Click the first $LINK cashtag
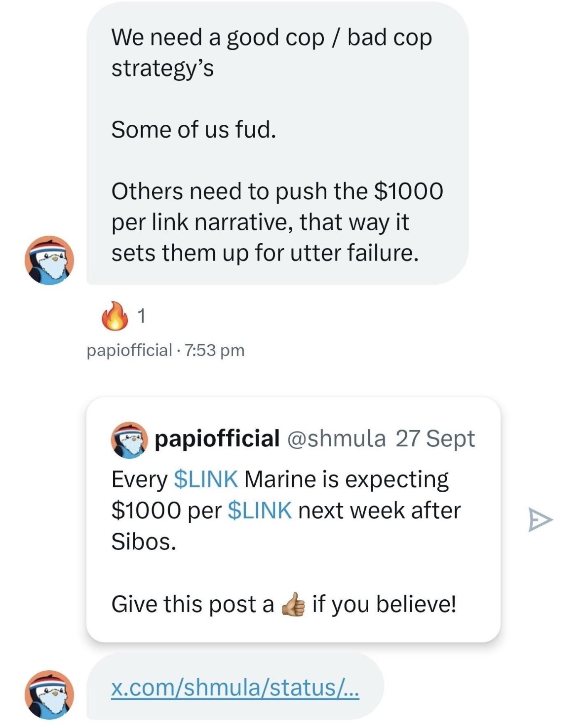The height and width of the screenshot is (728, 582). 206,479
